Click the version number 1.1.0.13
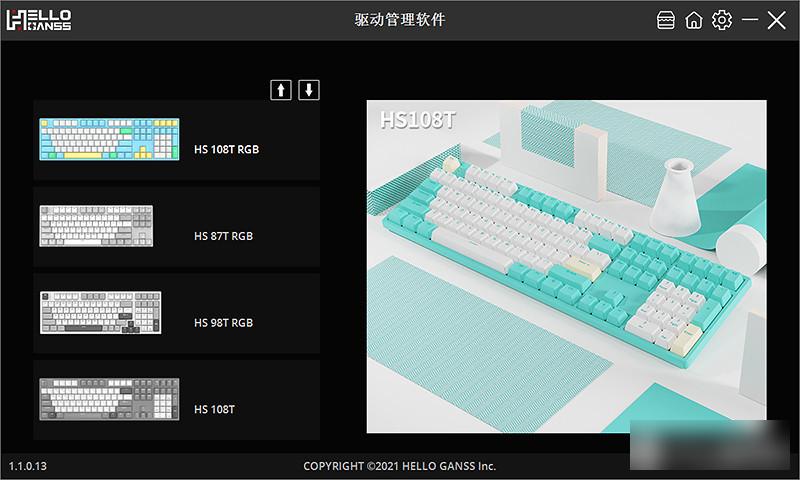800x480 pixels. coord(28,466)
